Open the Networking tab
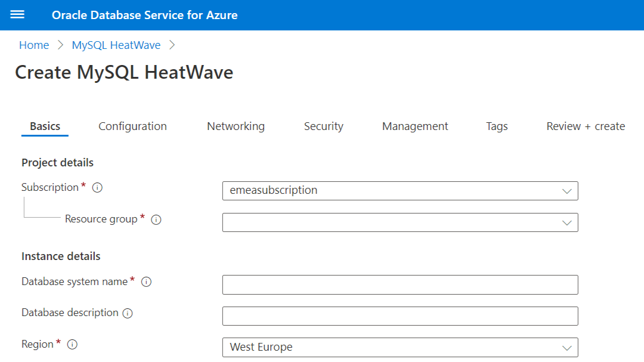This screenshot has height=362, width=644. [x=236, y=126]
